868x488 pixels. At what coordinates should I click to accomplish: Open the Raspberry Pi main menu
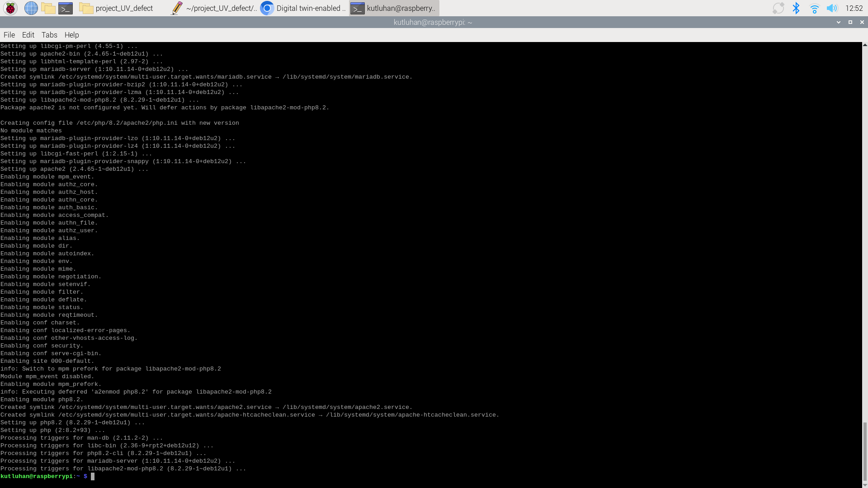10,8
